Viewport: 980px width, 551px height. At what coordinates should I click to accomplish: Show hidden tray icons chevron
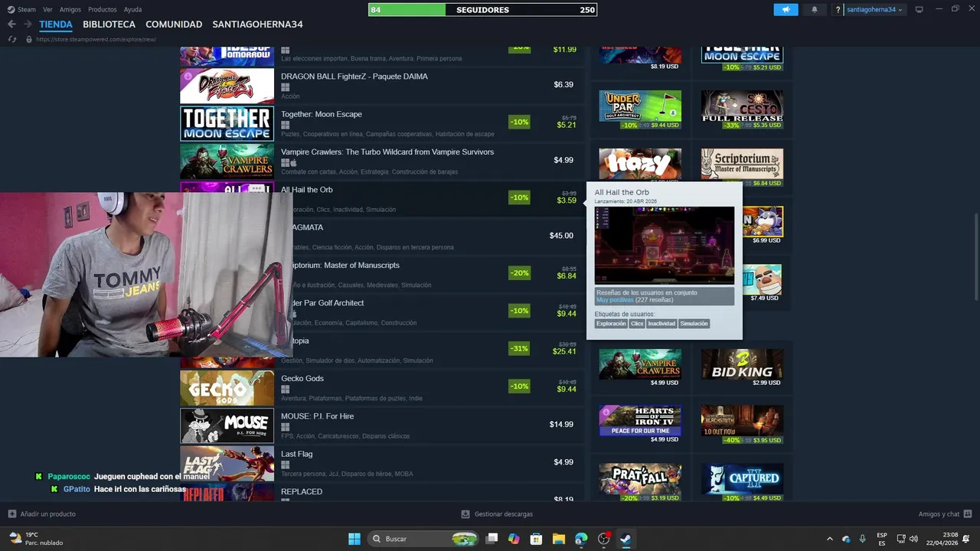click(830, 539)
